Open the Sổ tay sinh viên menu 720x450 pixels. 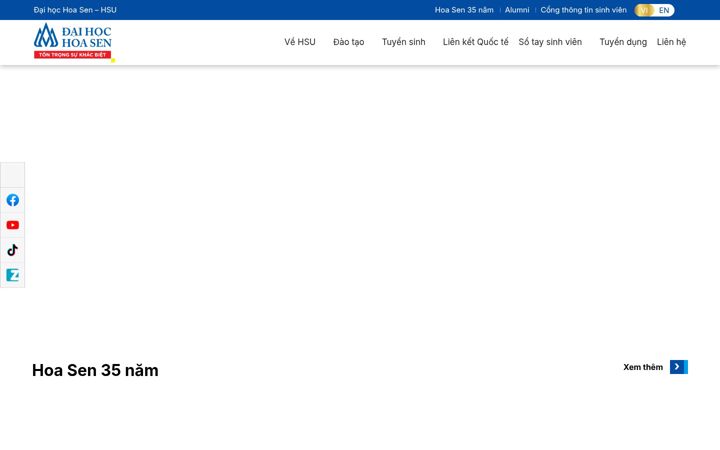click(x=550, y=42)
